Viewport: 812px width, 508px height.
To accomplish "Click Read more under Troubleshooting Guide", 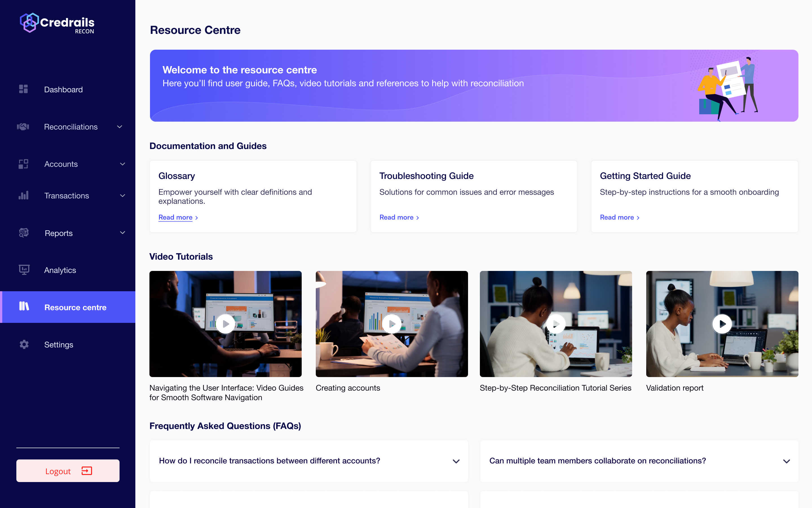I will (396, 217).
